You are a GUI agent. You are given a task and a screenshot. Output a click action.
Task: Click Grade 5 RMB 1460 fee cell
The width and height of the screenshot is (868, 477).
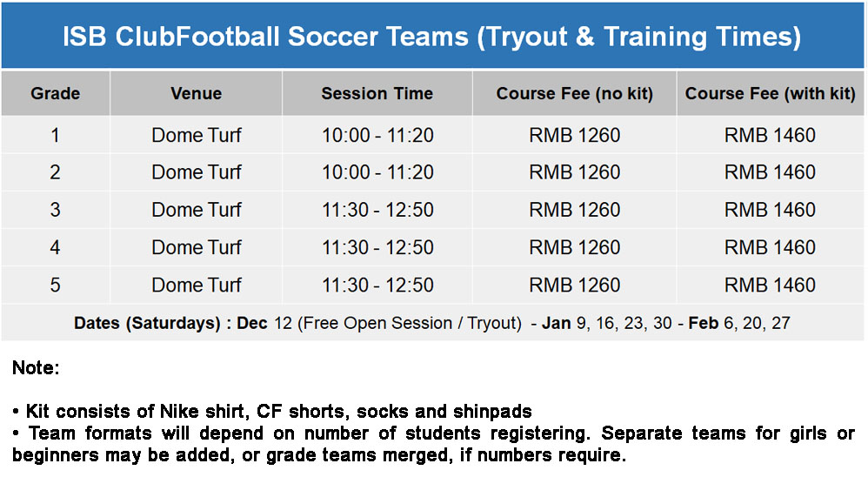click(770, 286)
